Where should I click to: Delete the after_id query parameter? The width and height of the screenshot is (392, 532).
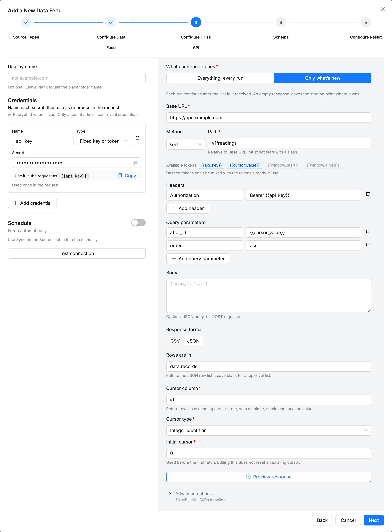click(367, 231)
